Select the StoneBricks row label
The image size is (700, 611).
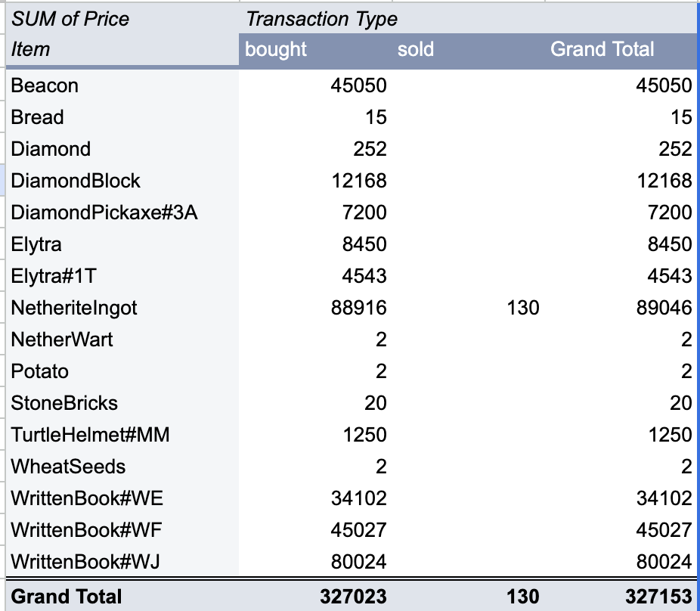coord(64,403)
